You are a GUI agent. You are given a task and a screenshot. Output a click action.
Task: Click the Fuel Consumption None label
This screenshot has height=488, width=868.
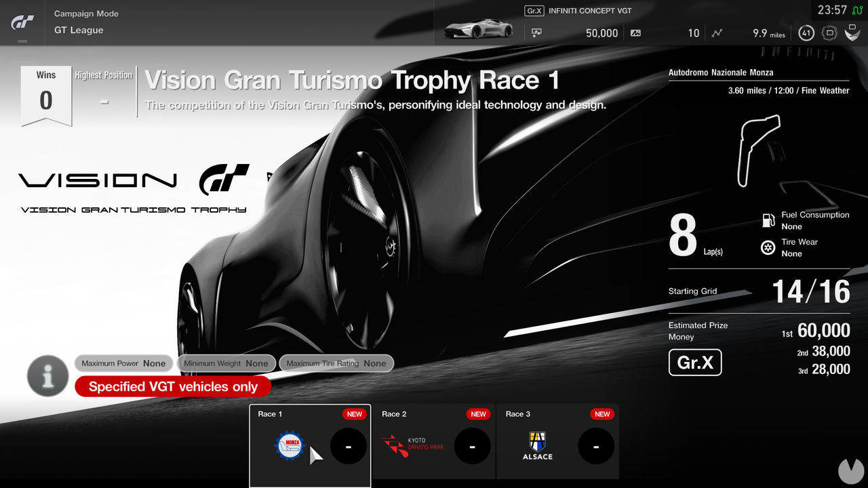(815, 220)
